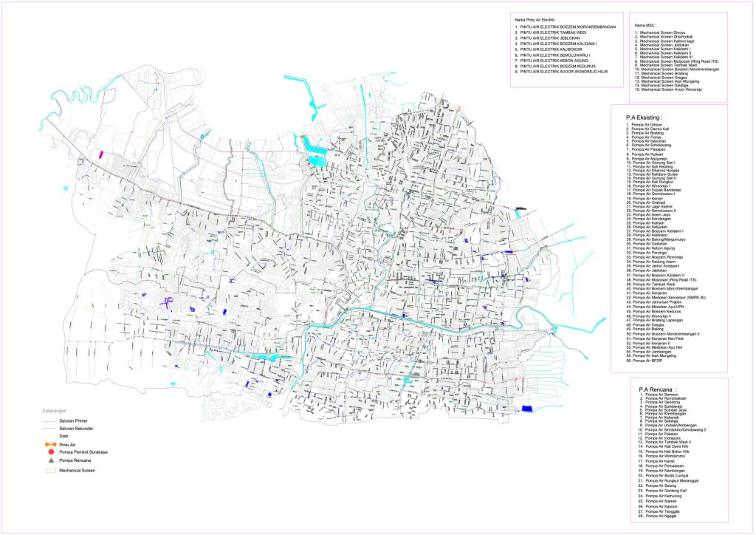Click the large blue polygon at the map's southeast
Screen dimensions: 756x535
[527, 408]
